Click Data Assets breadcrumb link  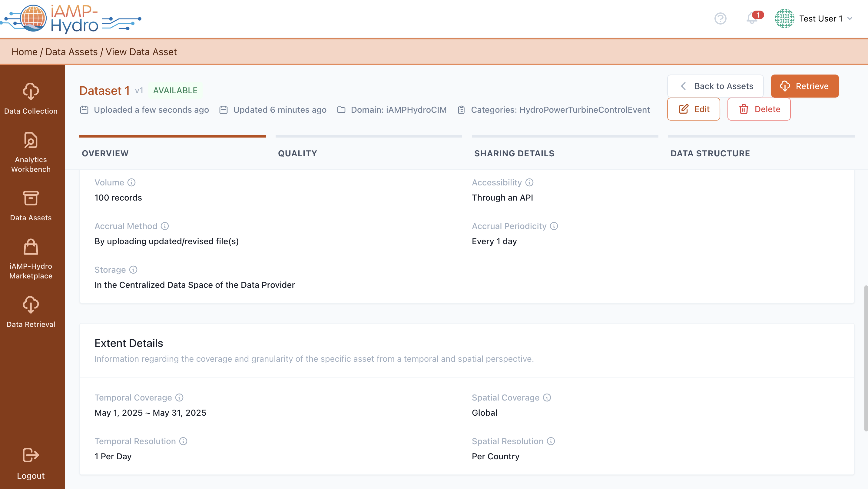coord(71,52)
